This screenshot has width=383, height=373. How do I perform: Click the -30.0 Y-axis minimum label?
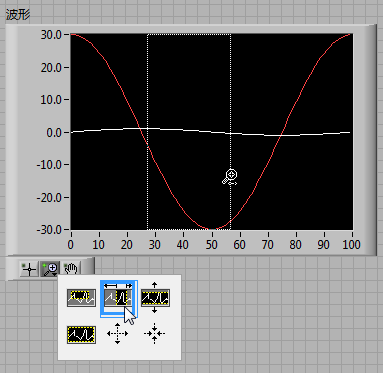click(x=49, y=229)
